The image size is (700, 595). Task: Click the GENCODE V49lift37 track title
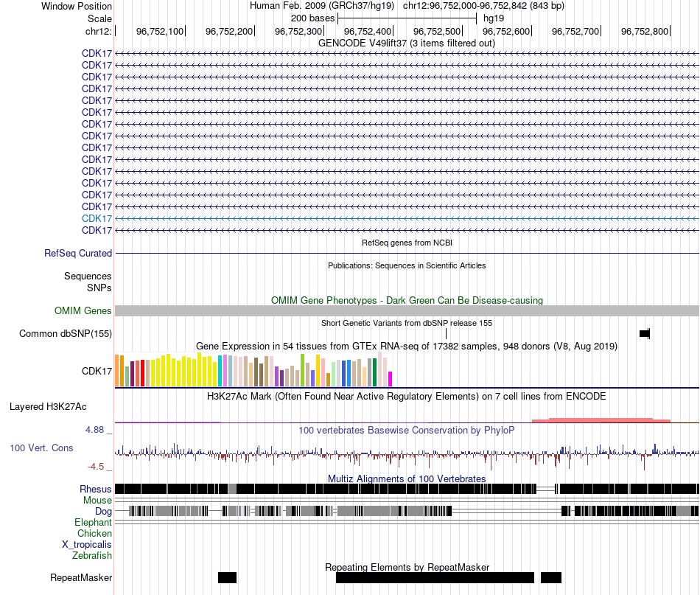tap(407, 44)
